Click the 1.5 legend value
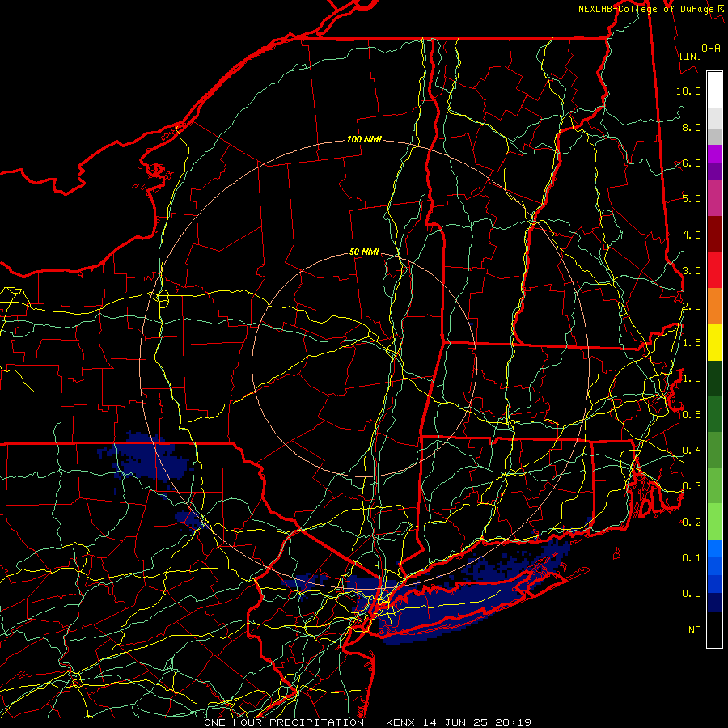 tap(692, 343)
